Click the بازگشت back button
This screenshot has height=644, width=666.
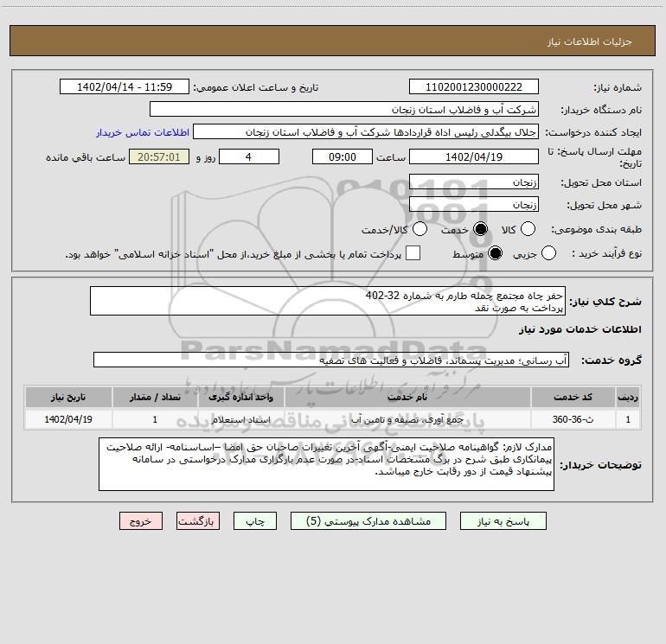tap(198, 521)
